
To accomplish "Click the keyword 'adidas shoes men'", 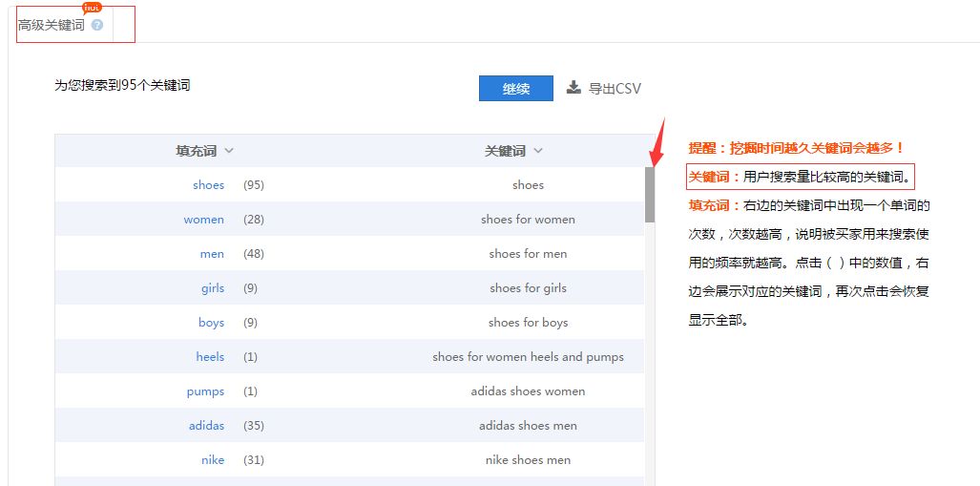I will [528, 426].
